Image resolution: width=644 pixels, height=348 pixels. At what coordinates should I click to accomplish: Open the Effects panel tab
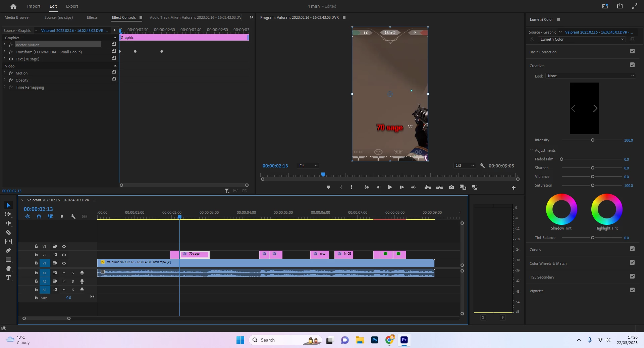pyautogui.click(x=92, y=17)
